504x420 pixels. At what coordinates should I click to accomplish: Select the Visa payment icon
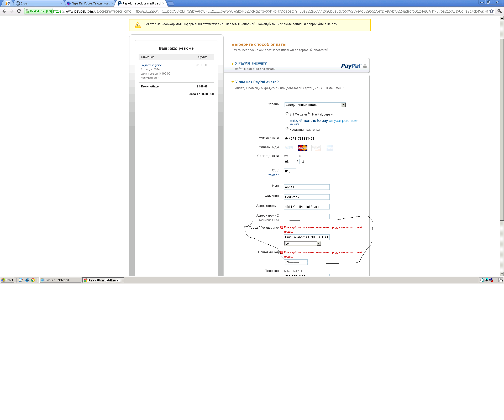[x=289, y=148]
